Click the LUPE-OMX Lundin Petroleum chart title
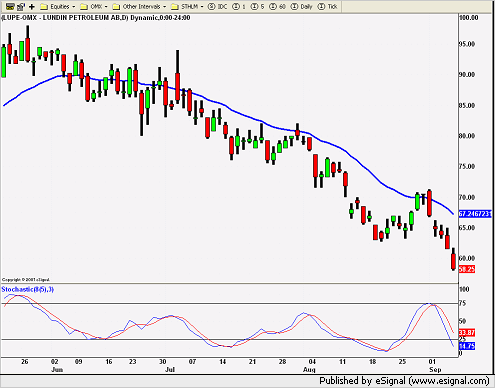 [96, 18]
